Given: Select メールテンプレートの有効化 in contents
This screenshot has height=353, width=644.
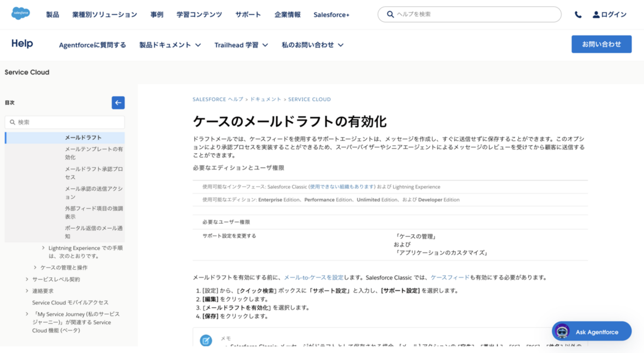Looking at the screenshot, I should [x=94, y=153].
